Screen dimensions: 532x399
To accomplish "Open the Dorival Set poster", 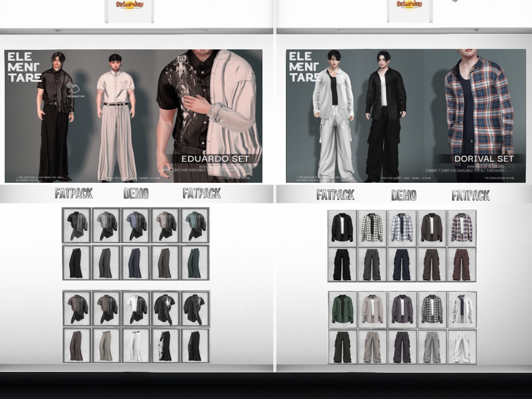I will 406,116.
